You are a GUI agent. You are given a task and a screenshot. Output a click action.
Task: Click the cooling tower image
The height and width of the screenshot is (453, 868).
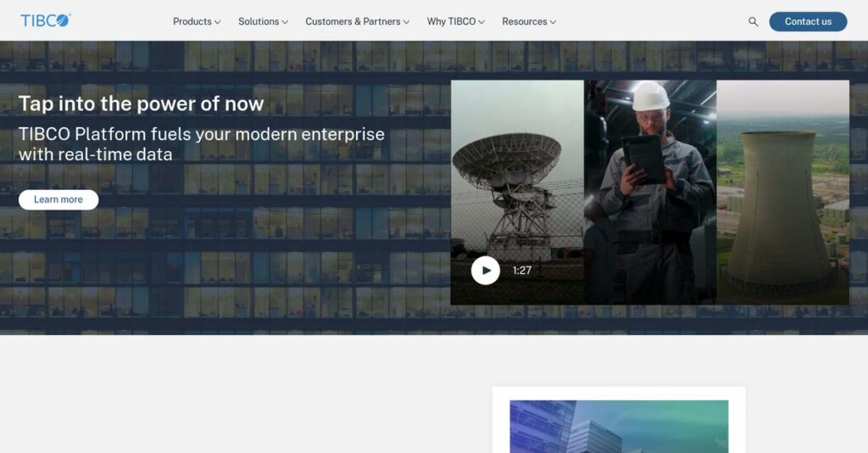(782, 193)
